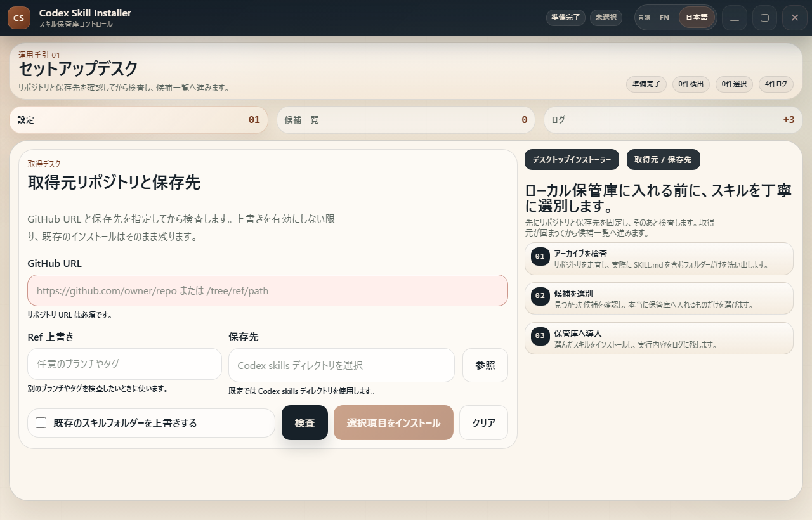Viewport: 812px width, 520px height.
Task: Open the 設定 tab
Action: tap(139, 120)
